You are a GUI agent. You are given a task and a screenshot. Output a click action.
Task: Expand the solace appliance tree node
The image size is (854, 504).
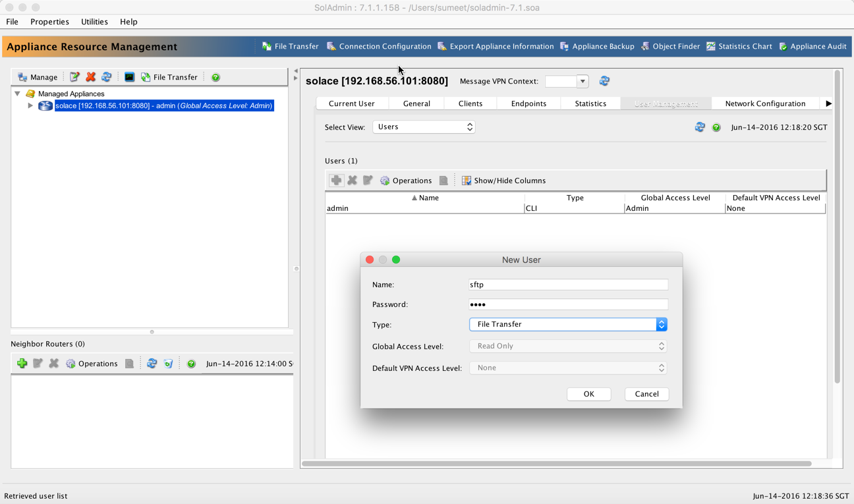pos(30,105)
